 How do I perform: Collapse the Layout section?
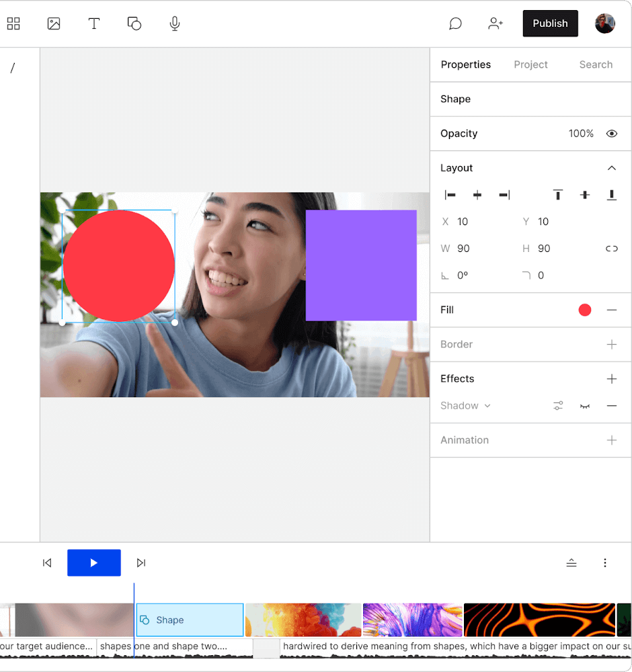click(x=611, y=168)
